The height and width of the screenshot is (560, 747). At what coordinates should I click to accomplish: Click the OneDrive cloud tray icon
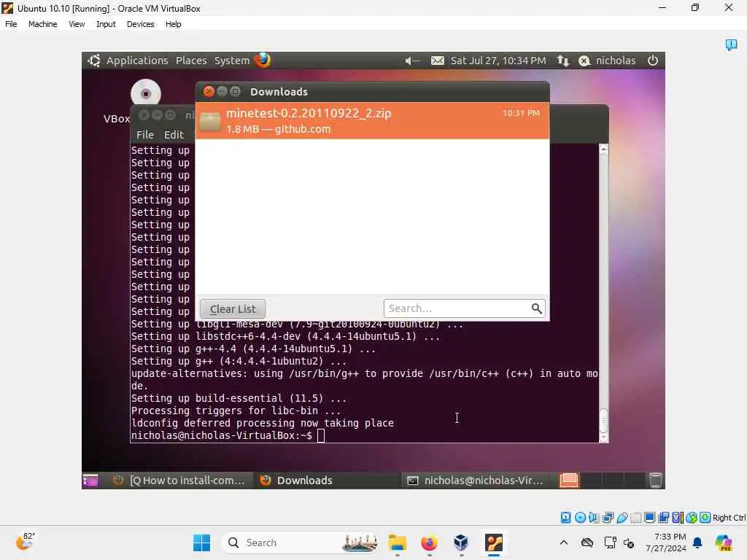pyautogui.click(x=587, y=542)
